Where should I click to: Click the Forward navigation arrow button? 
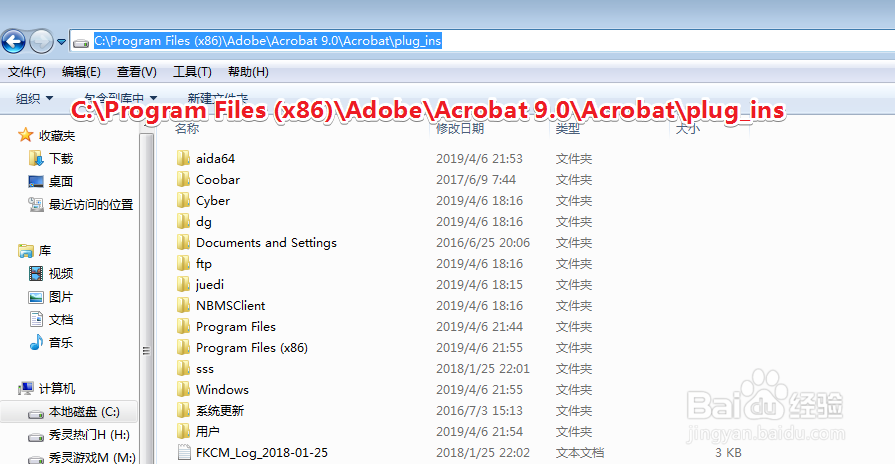(41, 42)
